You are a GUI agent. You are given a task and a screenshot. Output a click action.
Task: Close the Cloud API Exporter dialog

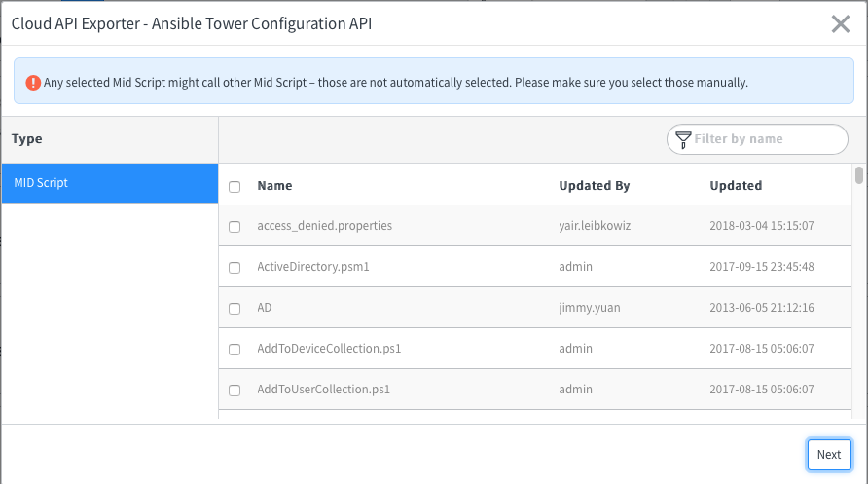[841, 23]
